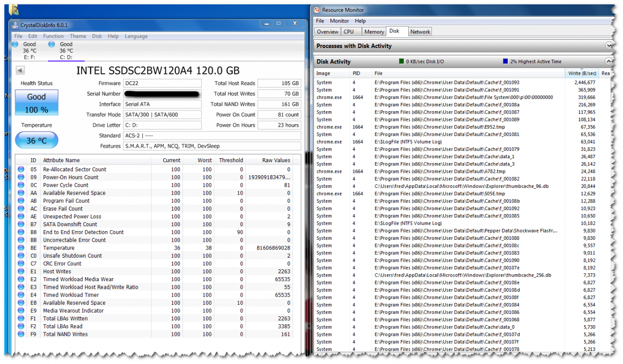Click the status orb for Unsafe Shutdown Count
Screen dimensions: 623x364
[21, 256]
